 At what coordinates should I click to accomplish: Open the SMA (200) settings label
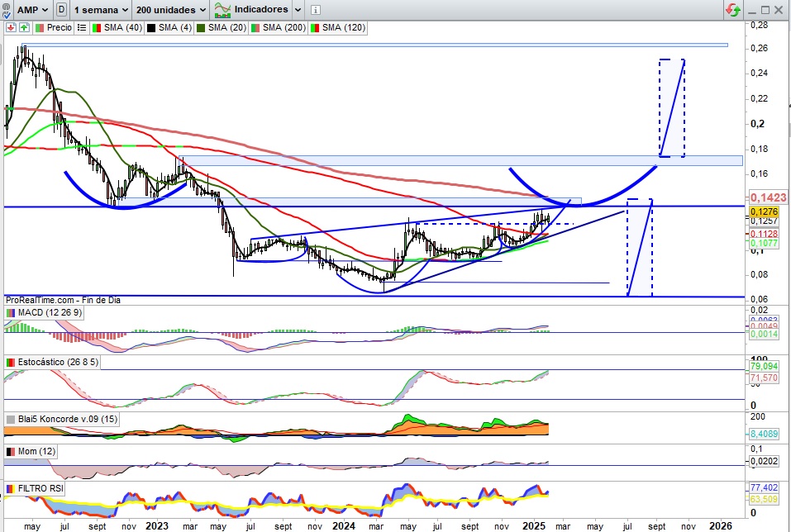[x=279, y=28]
